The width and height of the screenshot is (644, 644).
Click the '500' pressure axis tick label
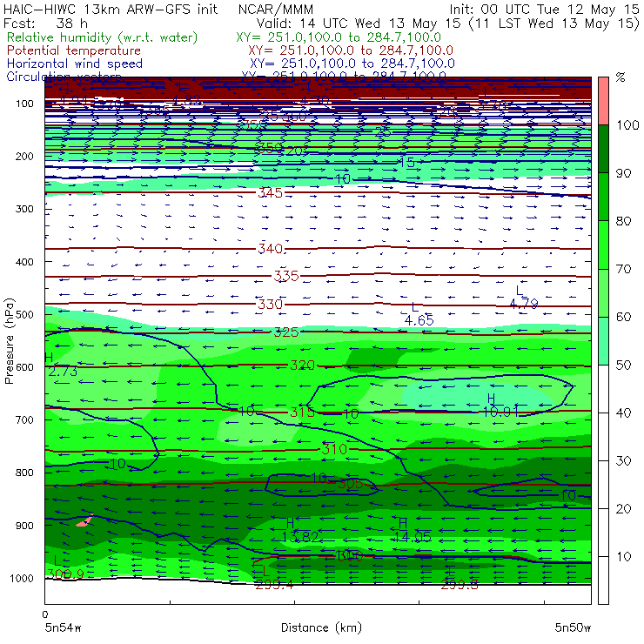tap(24, 315)
